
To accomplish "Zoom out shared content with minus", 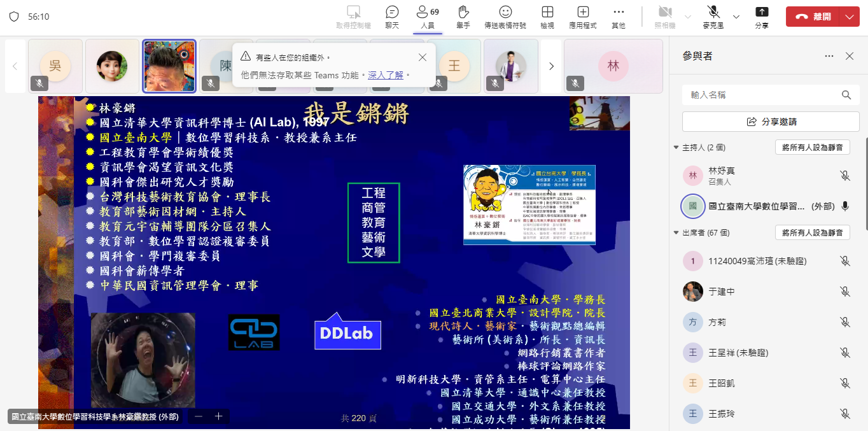I will click(x=199, y=416).
